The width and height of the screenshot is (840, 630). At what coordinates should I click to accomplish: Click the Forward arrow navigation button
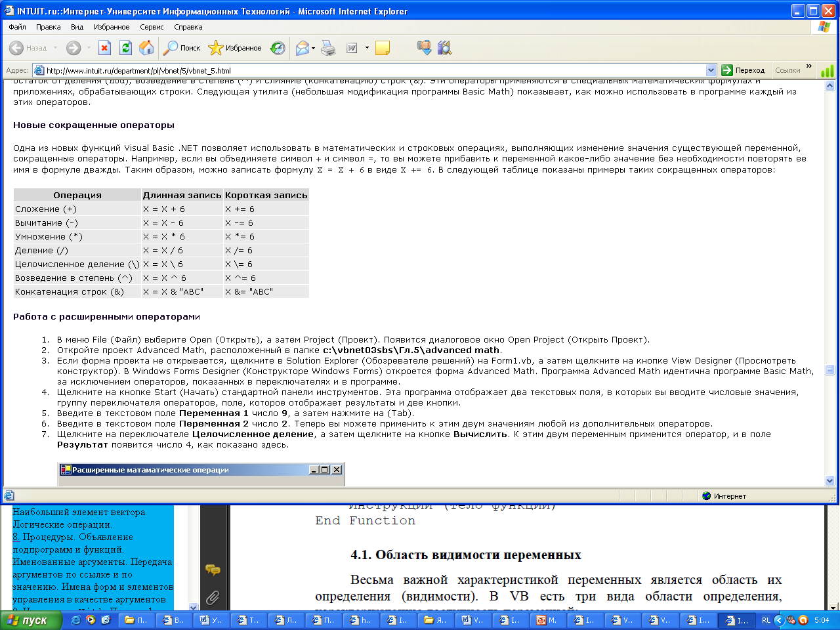[x=73, y=48]
